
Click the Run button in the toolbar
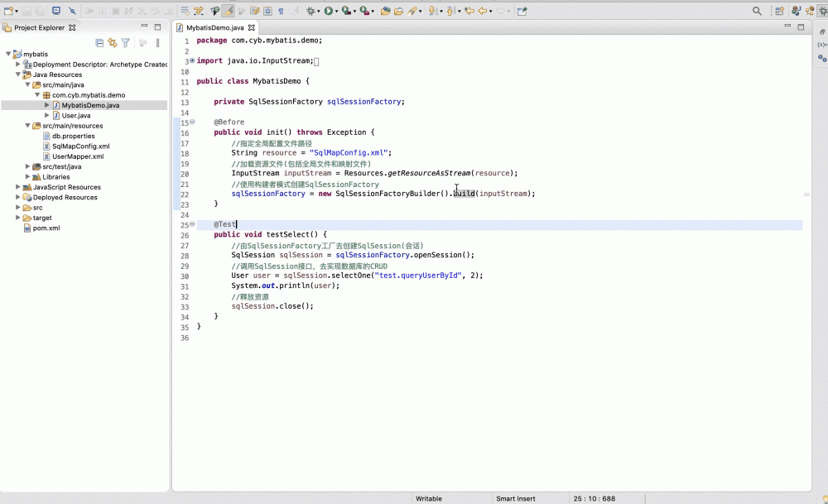(x=329, y=12)
